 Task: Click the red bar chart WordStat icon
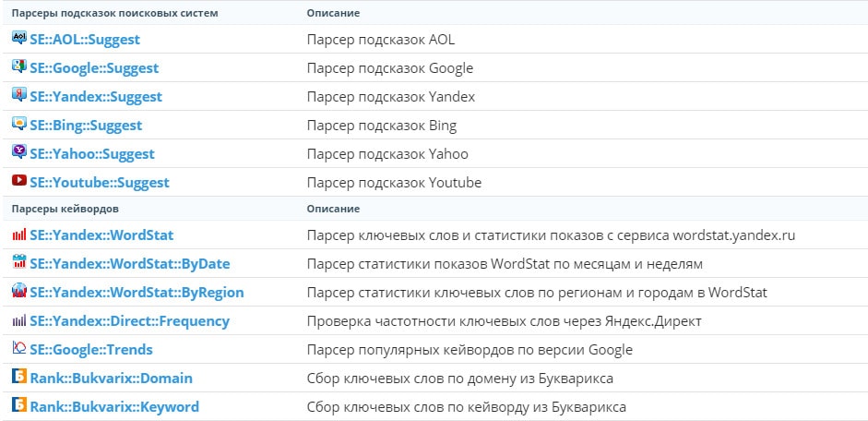(18, 235)
